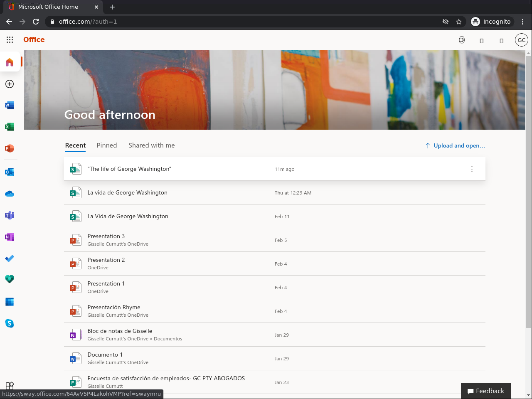The width and height of the screenshot is (532, 399).
Task: Click the Incognito profile button
Action: tap(492, 22)
